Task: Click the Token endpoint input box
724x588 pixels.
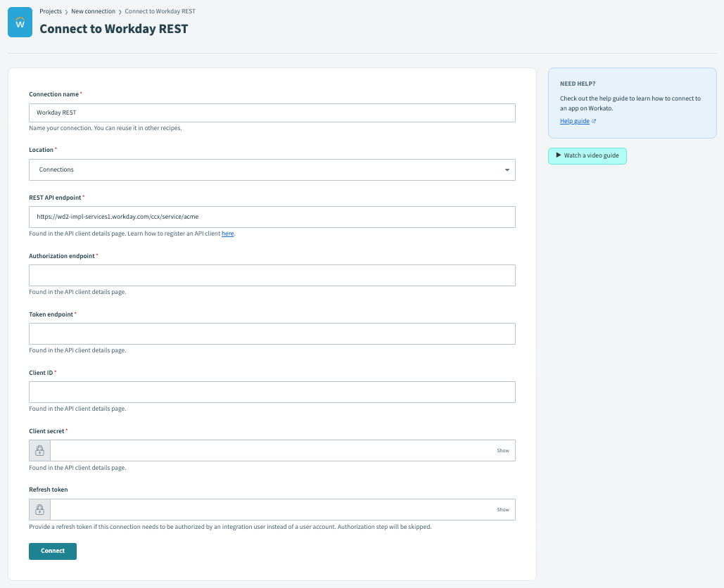Action: click(x=272, y=333)
